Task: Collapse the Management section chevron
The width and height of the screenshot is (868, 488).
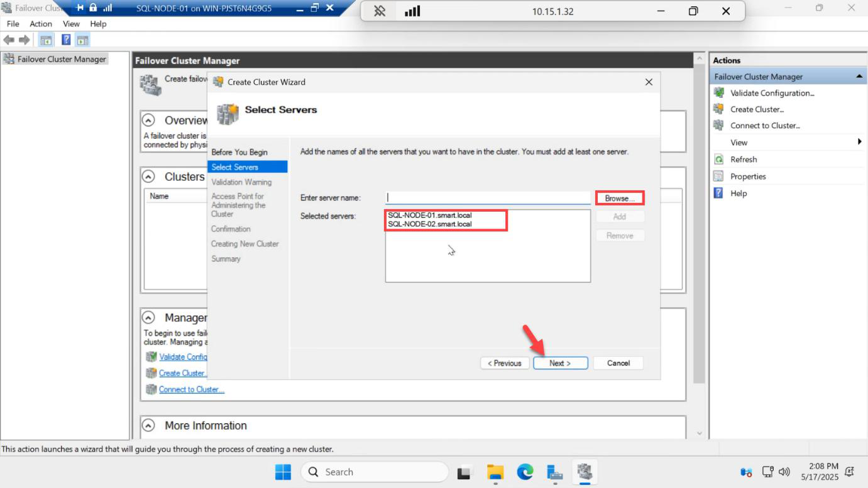Action: pyautogui.click(x=148, y=317)
